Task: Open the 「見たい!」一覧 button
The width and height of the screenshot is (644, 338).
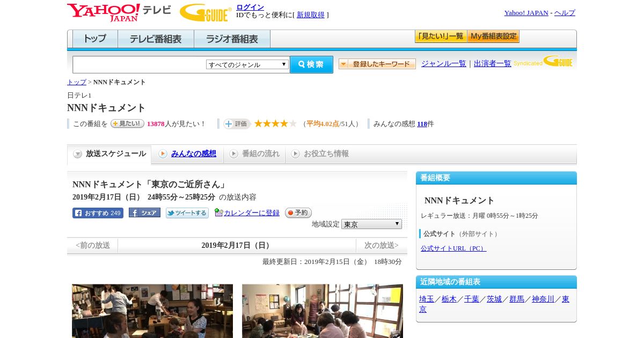Action: 441,36
